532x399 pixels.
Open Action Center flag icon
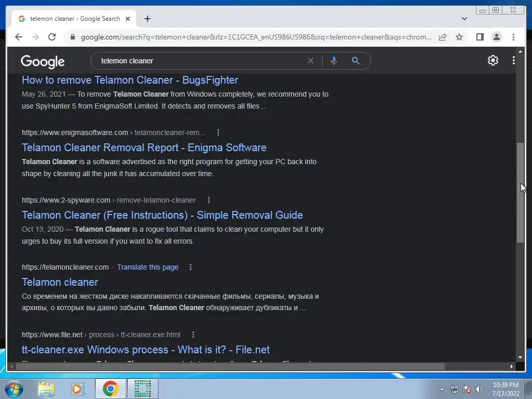(467, 389)
